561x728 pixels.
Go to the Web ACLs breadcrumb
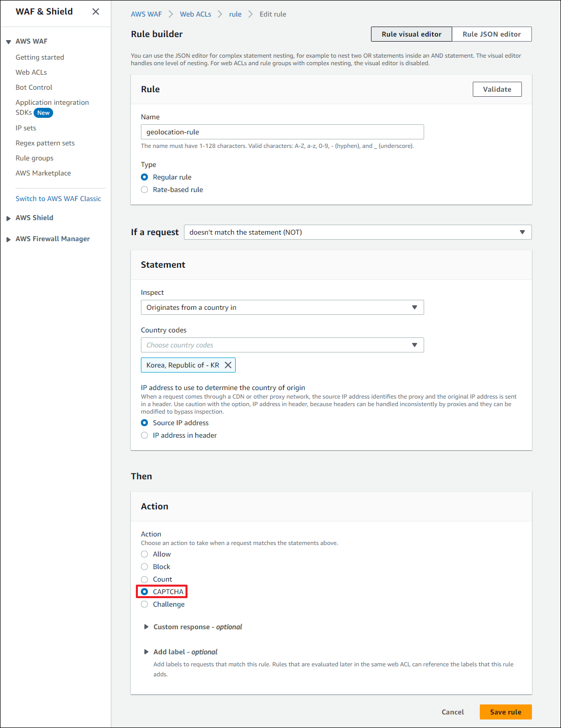196,14
